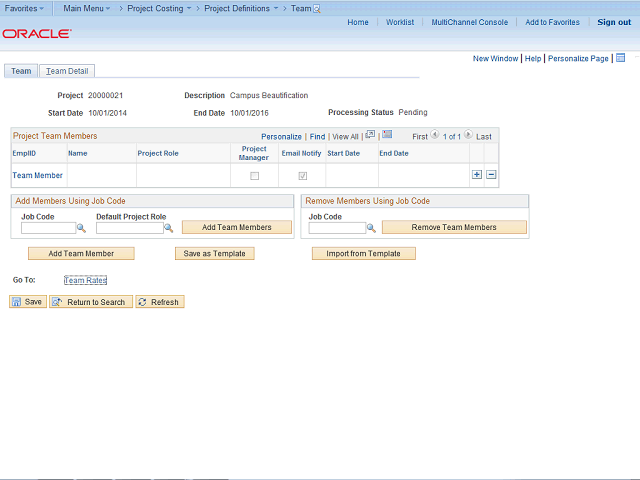Focus the Default Project Role field

(130, 228)
